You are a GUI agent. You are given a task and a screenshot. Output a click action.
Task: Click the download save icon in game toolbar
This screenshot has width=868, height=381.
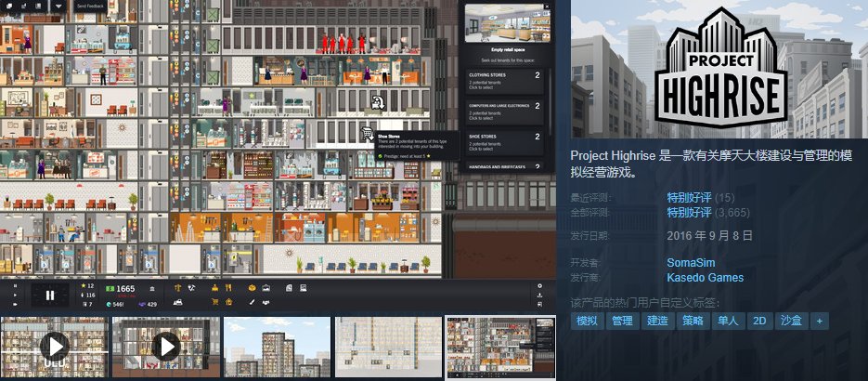coord(539,296)
